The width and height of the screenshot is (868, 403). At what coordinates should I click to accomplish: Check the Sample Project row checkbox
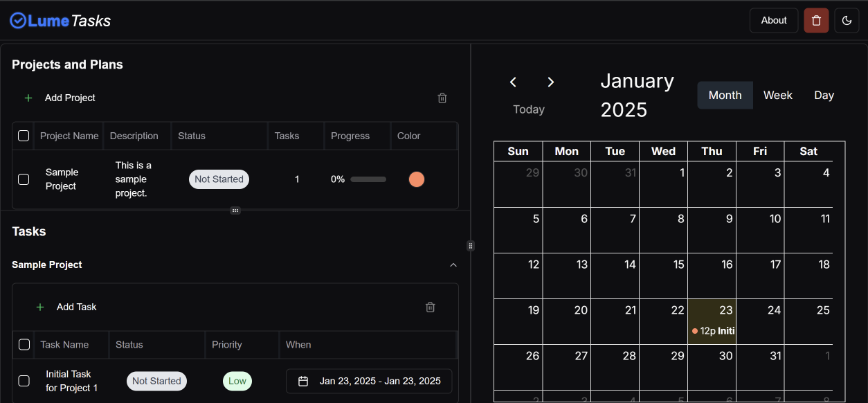click(x=24, y=179)
